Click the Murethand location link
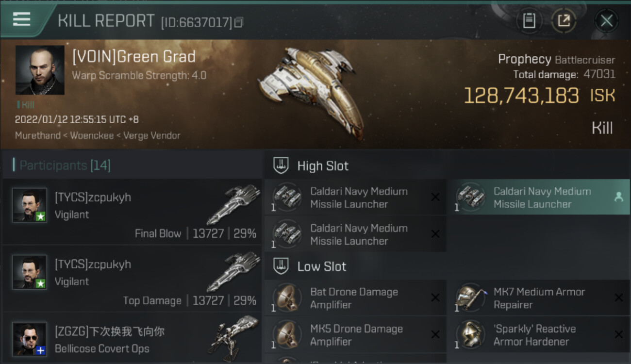 [x=38, y=135]
